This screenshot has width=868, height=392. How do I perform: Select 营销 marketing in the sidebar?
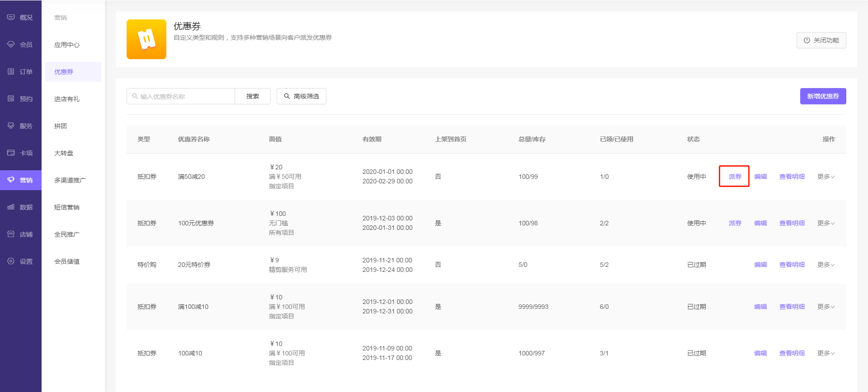[x=21, y=180]
